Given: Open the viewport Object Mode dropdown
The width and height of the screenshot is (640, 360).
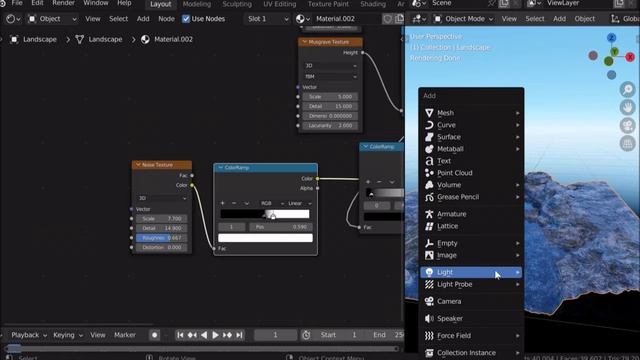Looking at the screenshot, I should 464,19.
